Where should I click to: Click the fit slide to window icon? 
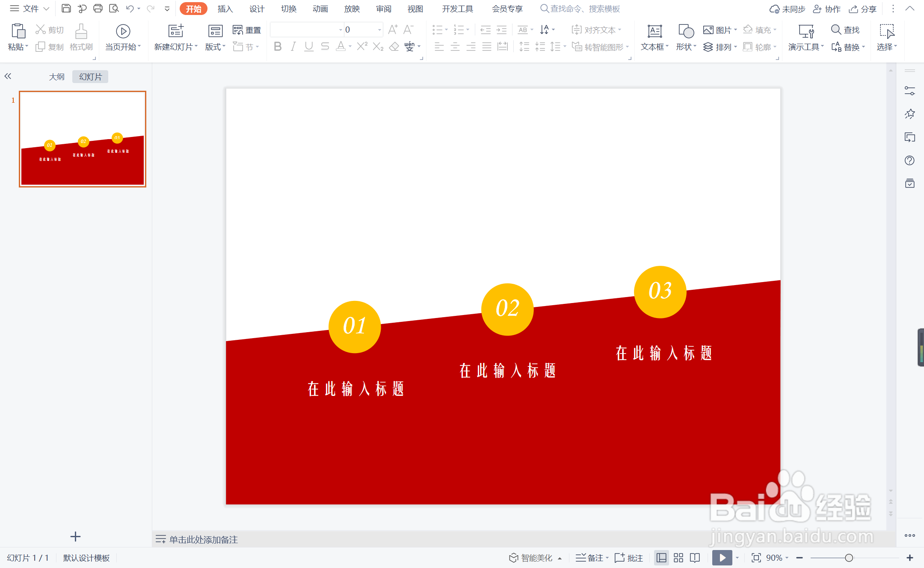(756, 558)
